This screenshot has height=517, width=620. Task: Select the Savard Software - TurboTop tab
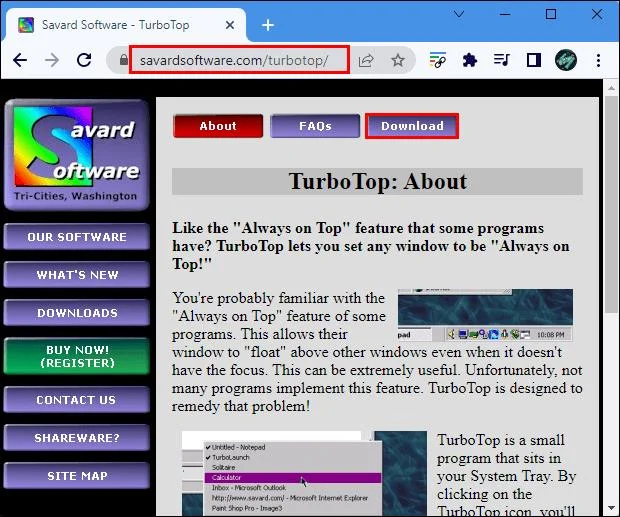tap(125, 25)
